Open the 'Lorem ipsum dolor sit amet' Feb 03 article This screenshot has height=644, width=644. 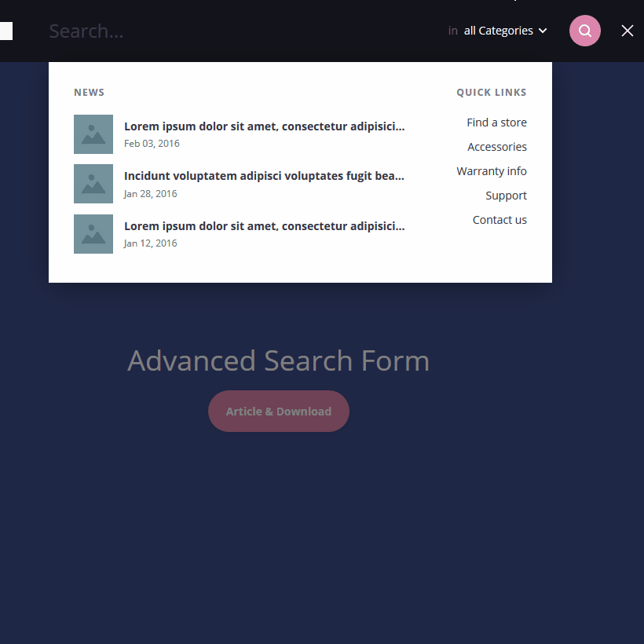tap(264, 126)
